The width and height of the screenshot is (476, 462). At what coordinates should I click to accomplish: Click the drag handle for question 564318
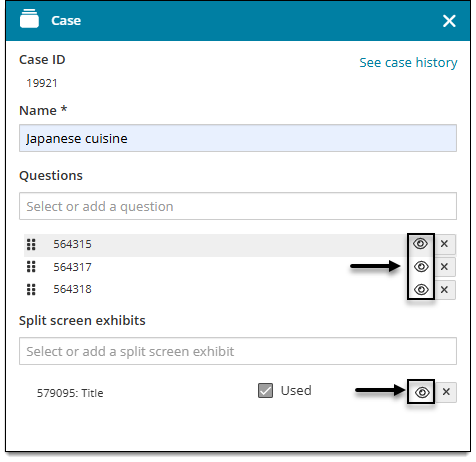[x=31, y=289]
